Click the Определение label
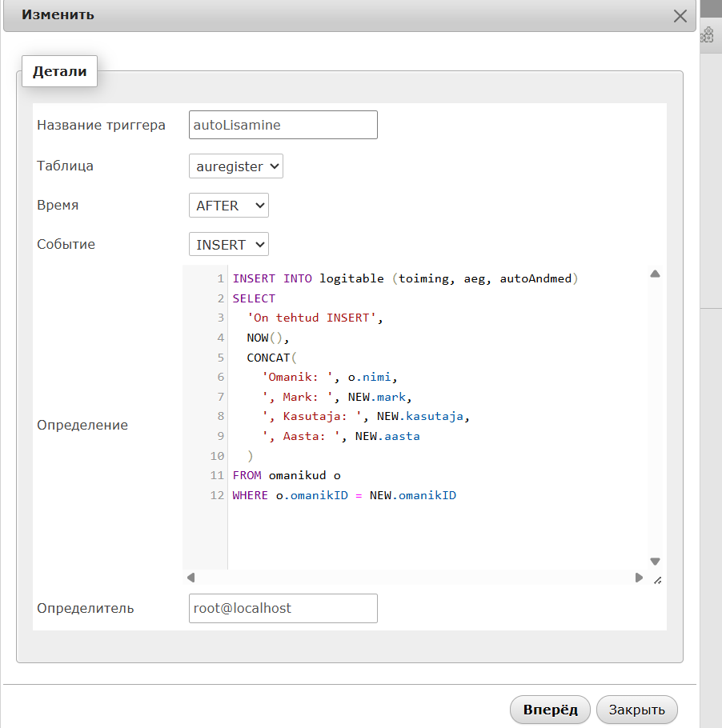722x728 pixels. [x=82, y=426]
